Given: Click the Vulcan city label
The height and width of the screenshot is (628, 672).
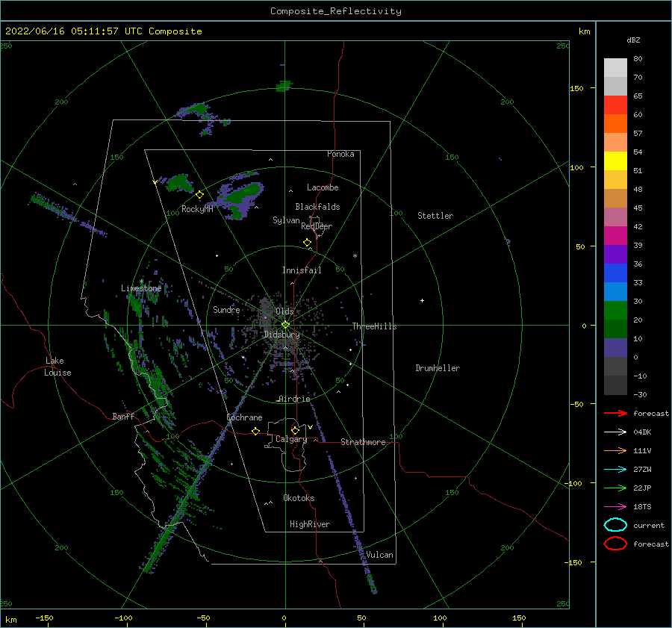Looking at the screenshot, I should (379, 555).
